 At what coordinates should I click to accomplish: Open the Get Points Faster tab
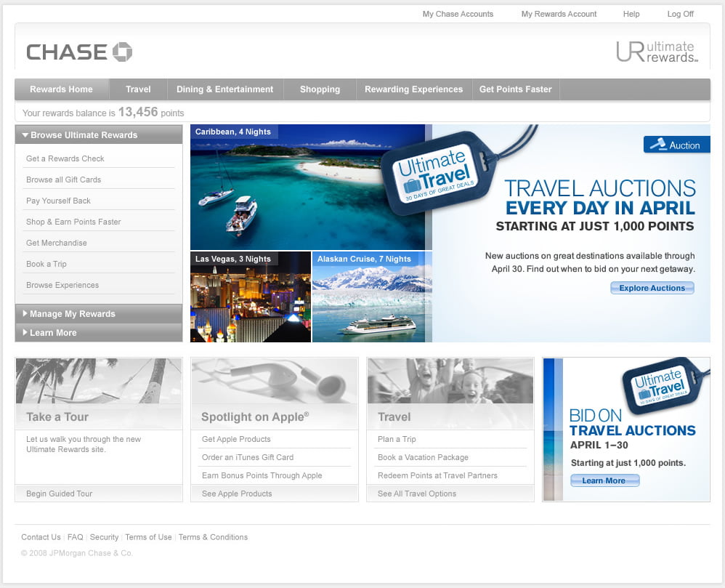click(x=516, y=89)
